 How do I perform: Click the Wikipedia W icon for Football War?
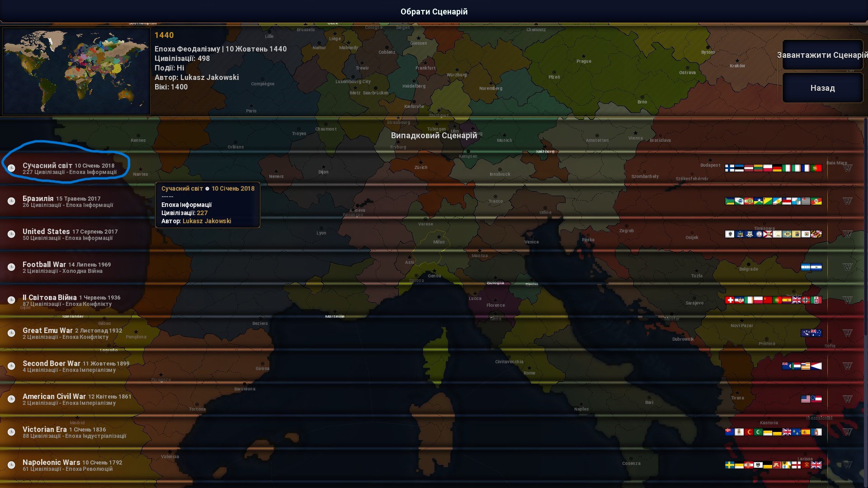point(847,267)
